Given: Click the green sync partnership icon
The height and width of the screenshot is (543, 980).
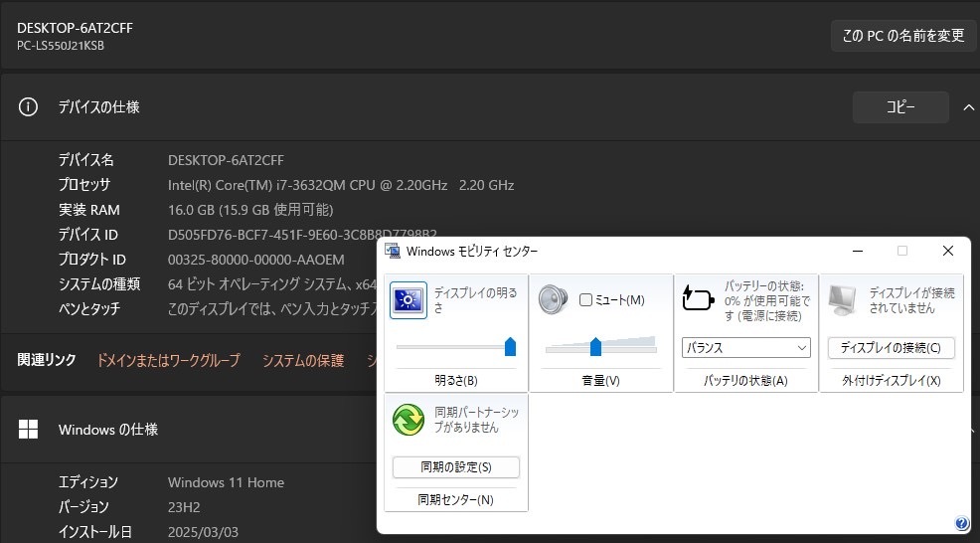Looking at the screenshot, I should [x=408, y=419].
